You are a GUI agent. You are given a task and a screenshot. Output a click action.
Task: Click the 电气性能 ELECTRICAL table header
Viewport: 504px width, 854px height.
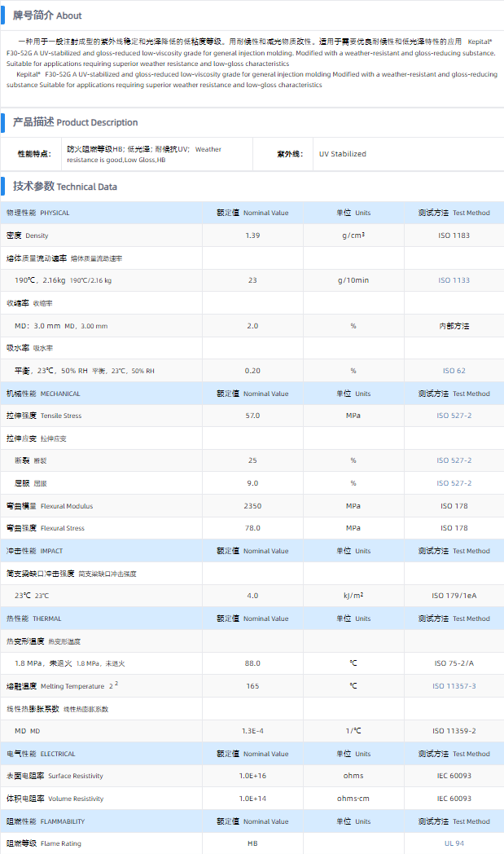point(41,754)
